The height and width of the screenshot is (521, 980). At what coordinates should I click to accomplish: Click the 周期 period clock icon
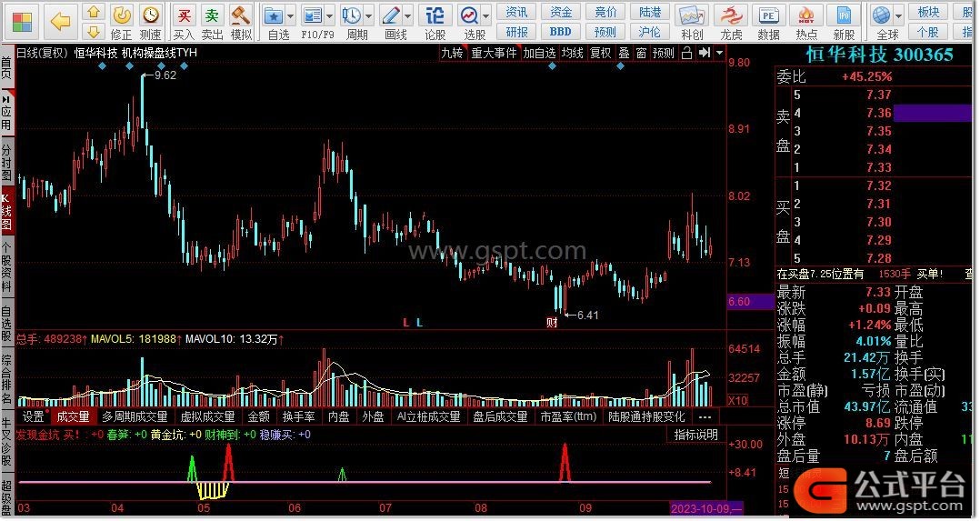352,22
